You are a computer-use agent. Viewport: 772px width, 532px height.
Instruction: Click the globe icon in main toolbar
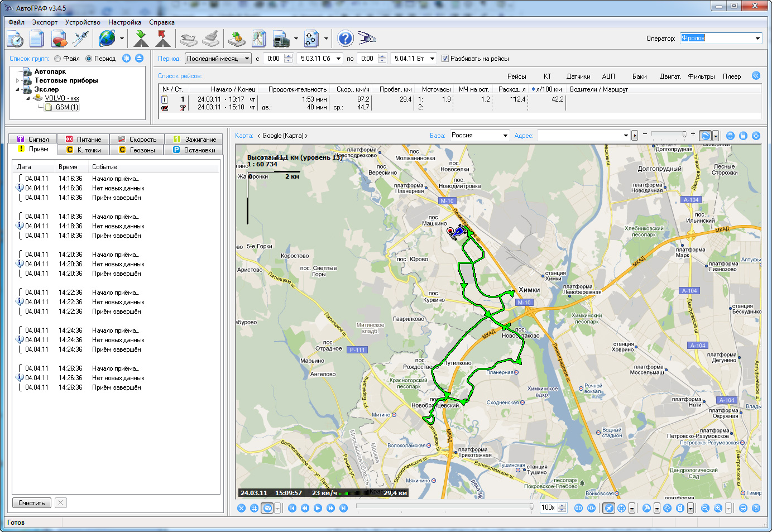tap(107, 39)
